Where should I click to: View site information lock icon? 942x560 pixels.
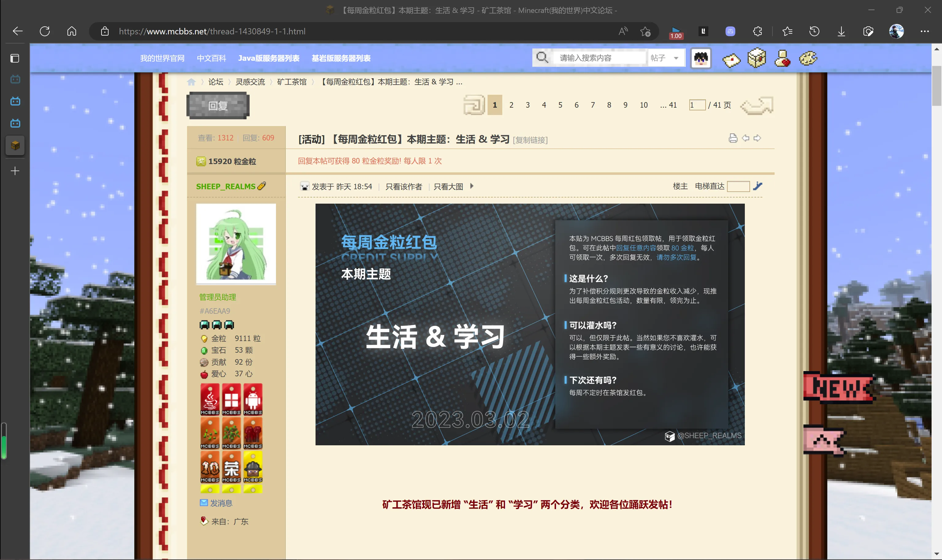105,31
